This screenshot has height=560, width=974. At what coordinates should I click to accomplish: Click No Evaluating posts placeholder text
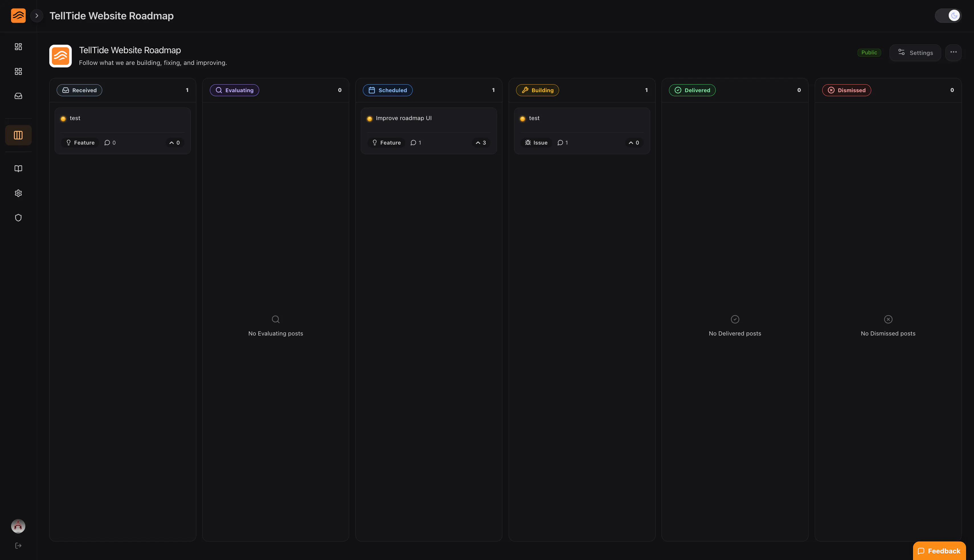275,333
